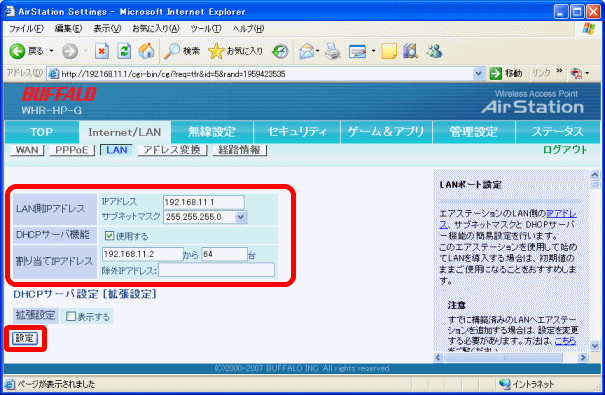The width and height of the screenshot is (605, 395).
Task: Select the Internet/LAN tab
Action: click(125, 132)
